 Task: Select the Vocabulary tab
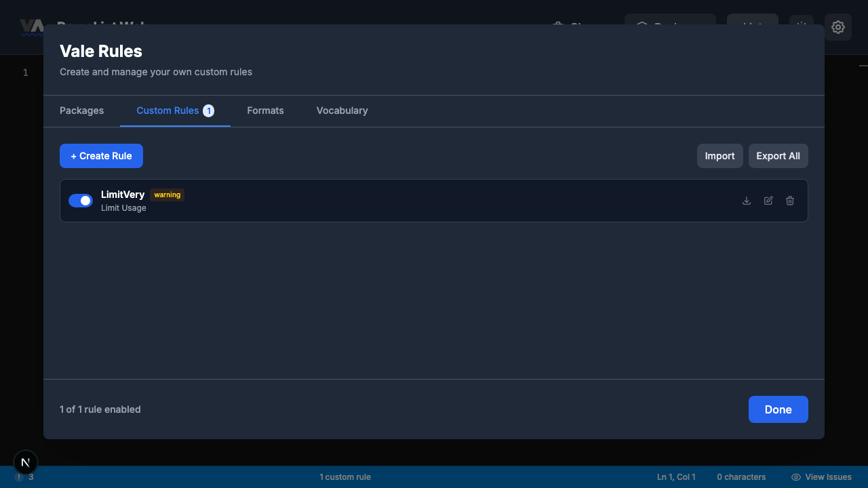[342, 110]
